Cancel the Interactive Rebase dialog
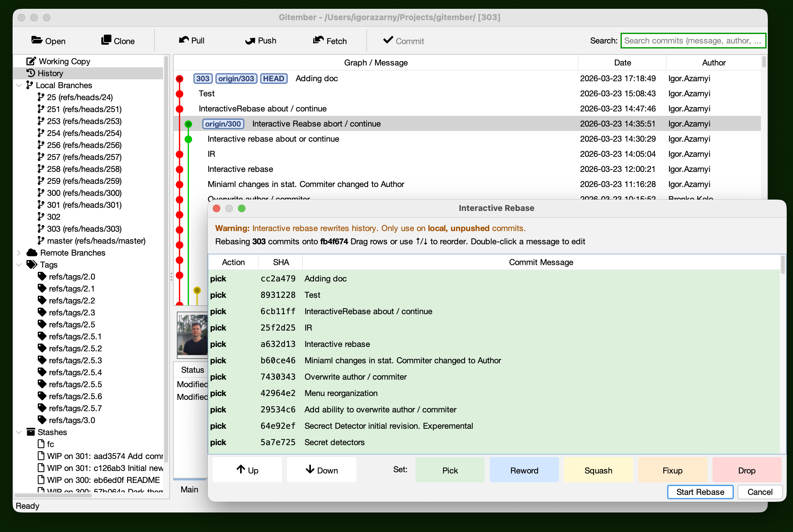 [760, 492]
